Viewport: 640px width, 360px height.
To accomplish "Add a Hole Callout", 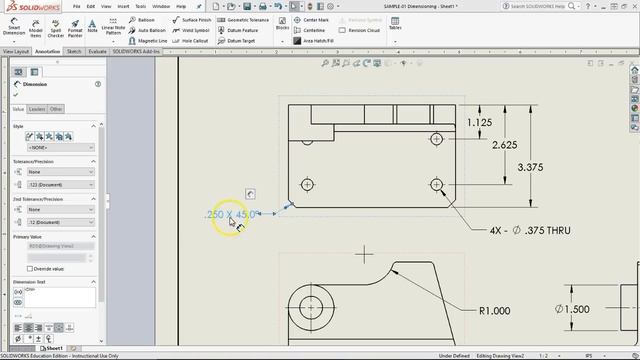I will coord(190,41).
